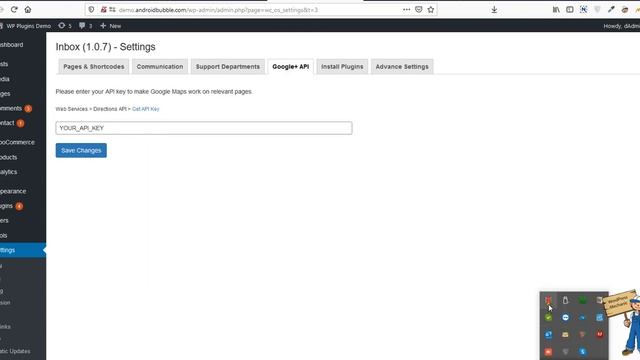Open the downloads arrow icon

tap(494, 9)
